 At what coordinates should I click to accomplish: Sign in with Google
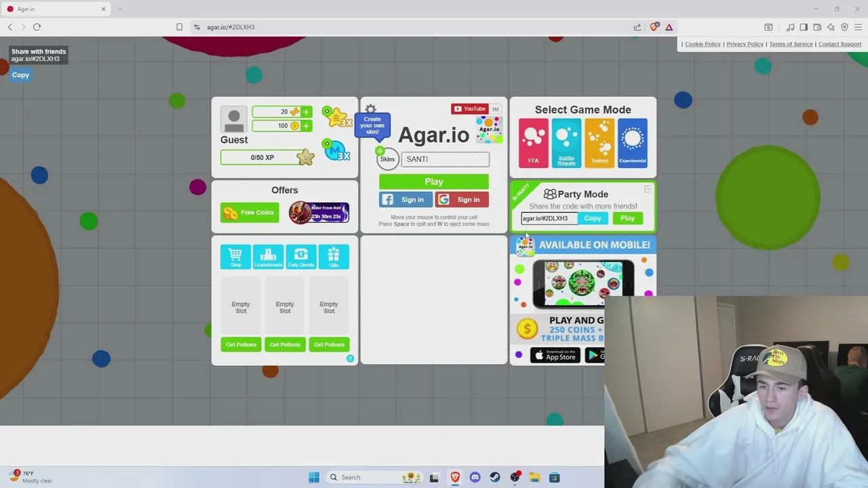[x=461, y=200]
